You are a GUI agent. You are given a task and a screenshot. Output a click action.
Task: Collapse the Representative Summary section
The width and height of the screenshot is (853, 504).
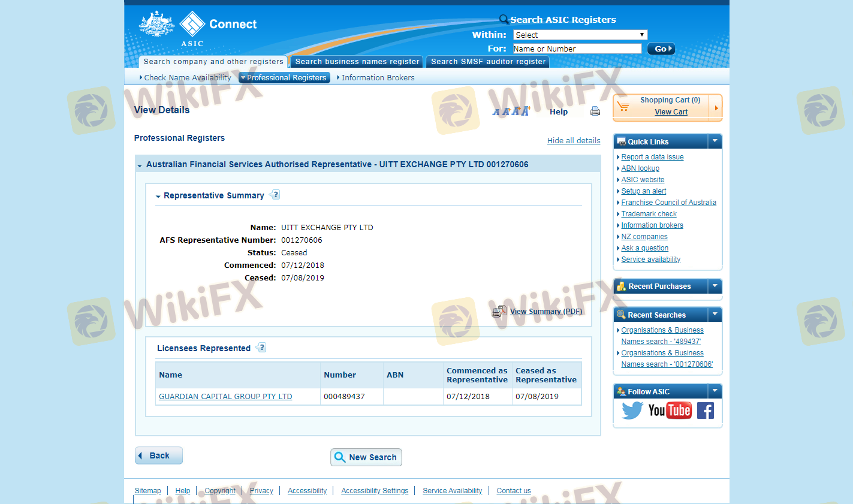[x=158, y=196]
